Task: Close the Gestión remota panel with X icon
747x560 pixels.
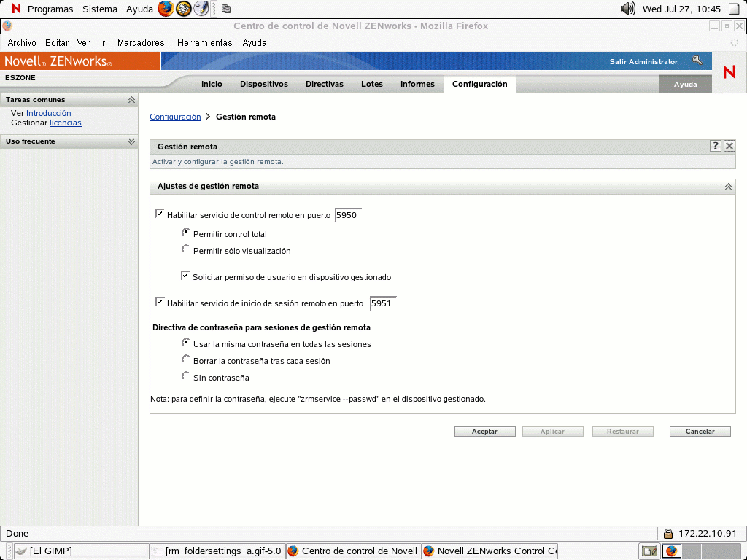Action: (x=729, y=146)
